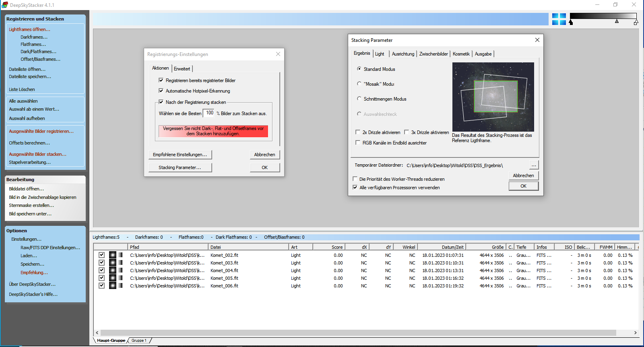Click Komet_006.fit star thumbnail icon

(x=113, y=285)
